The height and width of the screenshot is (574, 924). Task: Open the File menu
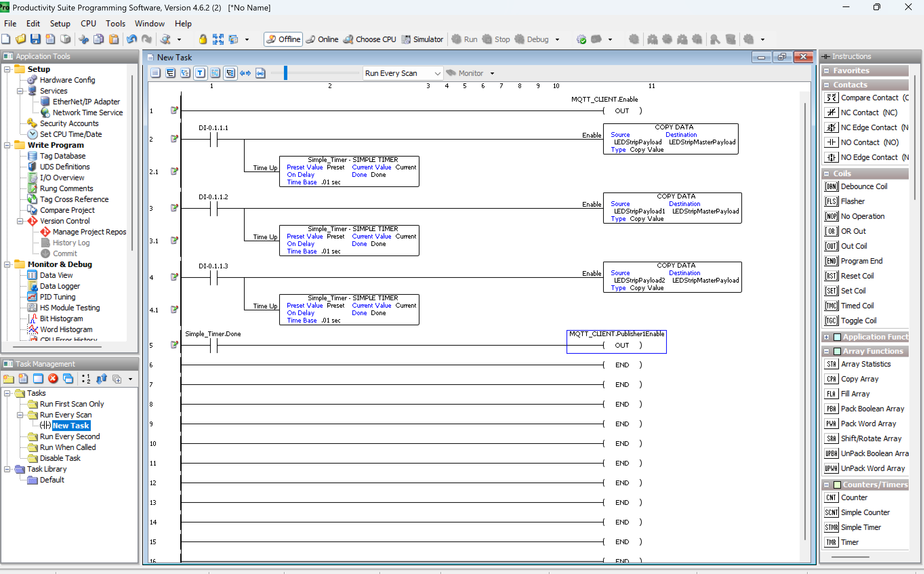point(10,23)
